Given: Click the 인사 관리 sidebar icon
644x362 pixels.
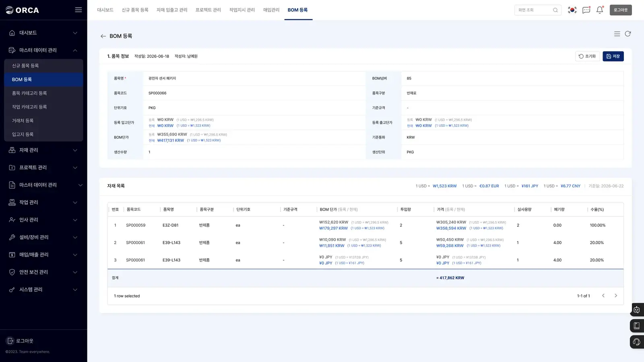Looking at the screenshot, I should [x=12, y=220].
